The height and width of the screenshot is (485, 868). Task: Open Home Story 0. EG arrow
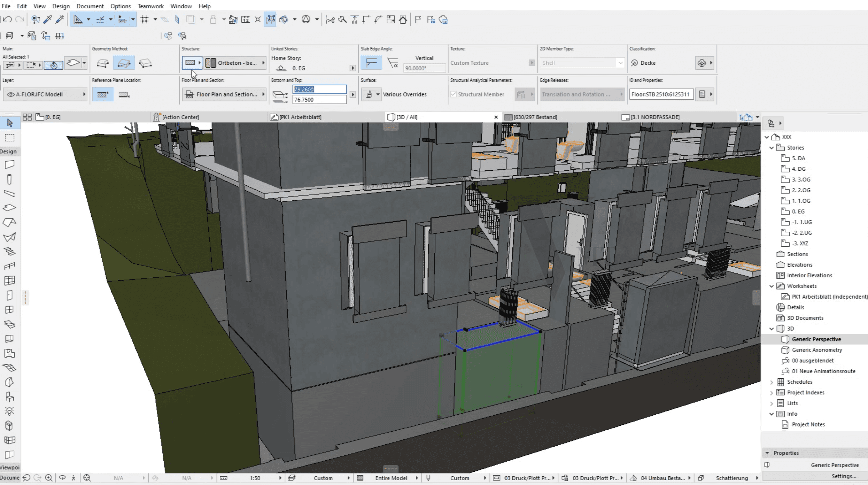coord(352,68)
